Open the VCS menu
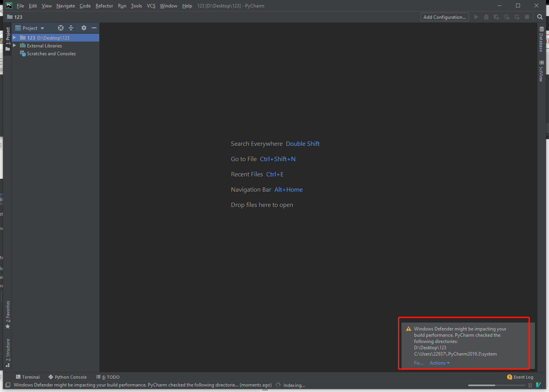 pyautogui.click(x=151, y=6)
